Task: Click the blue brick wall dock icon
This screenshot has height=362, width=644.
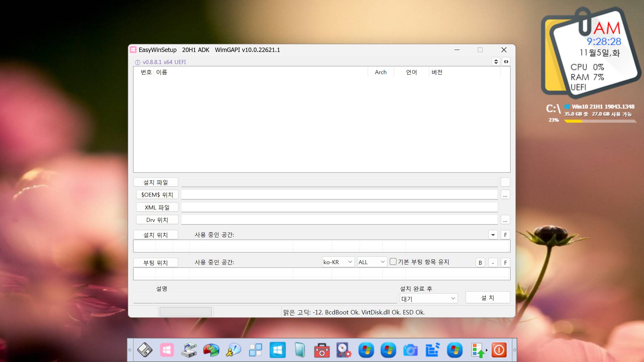Action: click(433, 350)
